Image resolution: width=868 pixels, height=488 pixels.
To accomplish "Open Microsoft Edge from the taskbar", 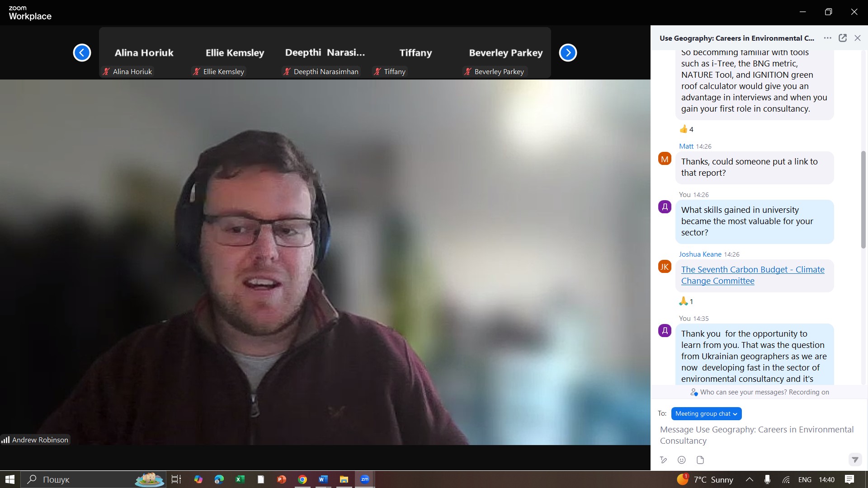I will coord(219,479).
